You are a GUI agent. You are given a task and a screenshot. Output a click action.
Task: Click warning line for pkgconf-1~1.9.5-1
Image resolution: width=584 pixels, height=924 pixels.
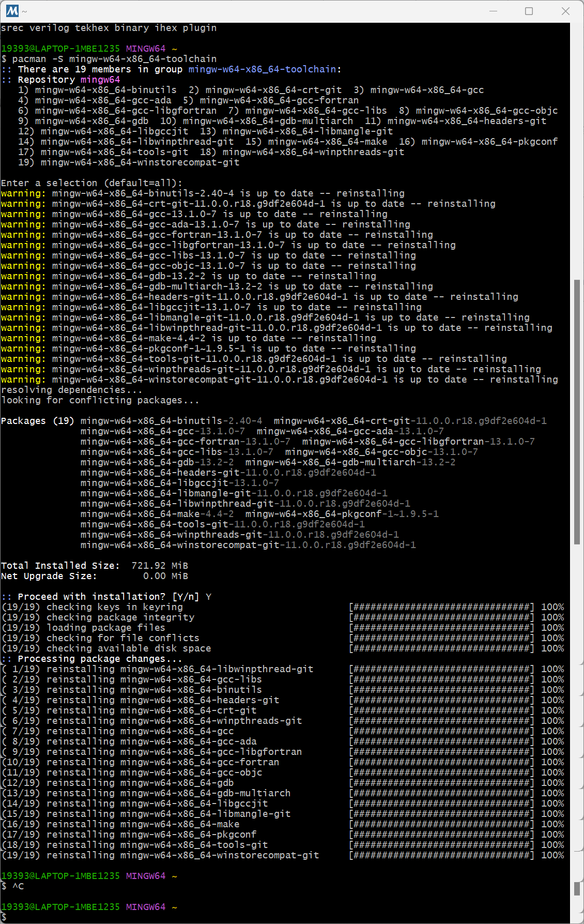[208, 349]
